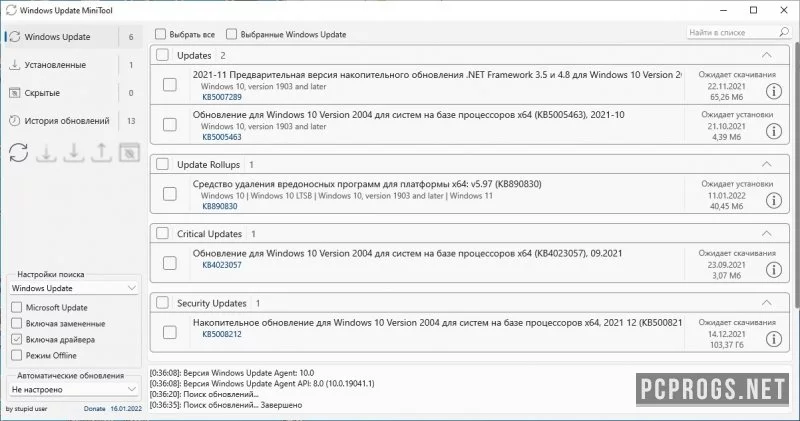Open the KB5008212 link
The width and height of the screenshot is (800, 421).
222,334
